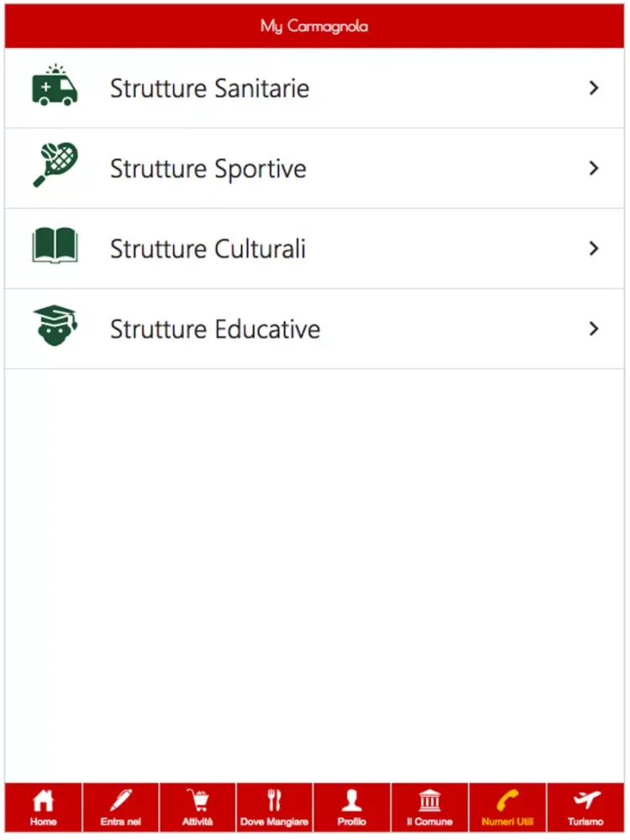Open the Strutture Sportive text label
Screen dimensions: 630x840
[208, 169]
